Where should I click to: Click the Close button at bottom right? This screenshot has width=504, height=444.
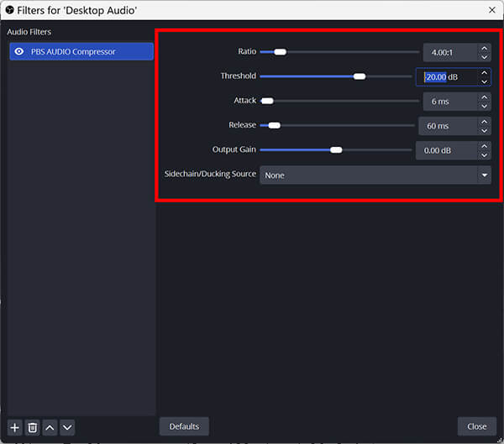(x=477, y=426)
